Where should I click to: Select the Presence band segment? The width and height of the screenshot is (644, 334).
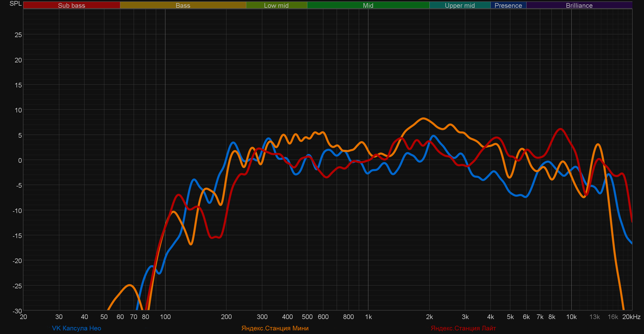pos(508,5)
